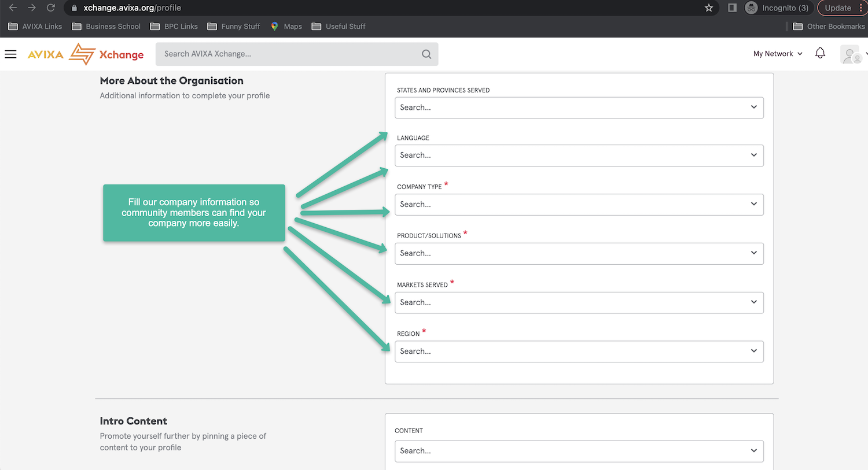Click the AVIXA Xchange logo
Viewport: 868px width, 470px height.
coord(86,54)
